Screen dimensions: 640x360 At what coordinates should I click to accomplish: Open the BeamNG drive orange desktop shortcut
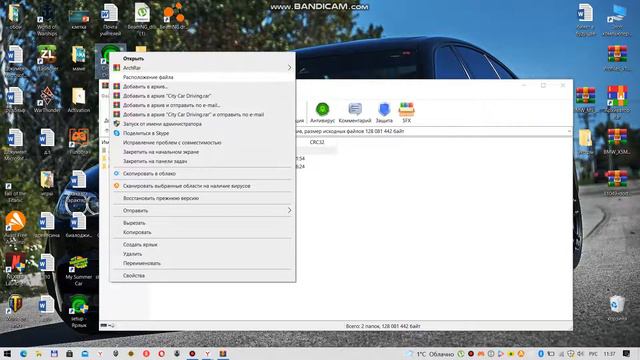(173, 17)
